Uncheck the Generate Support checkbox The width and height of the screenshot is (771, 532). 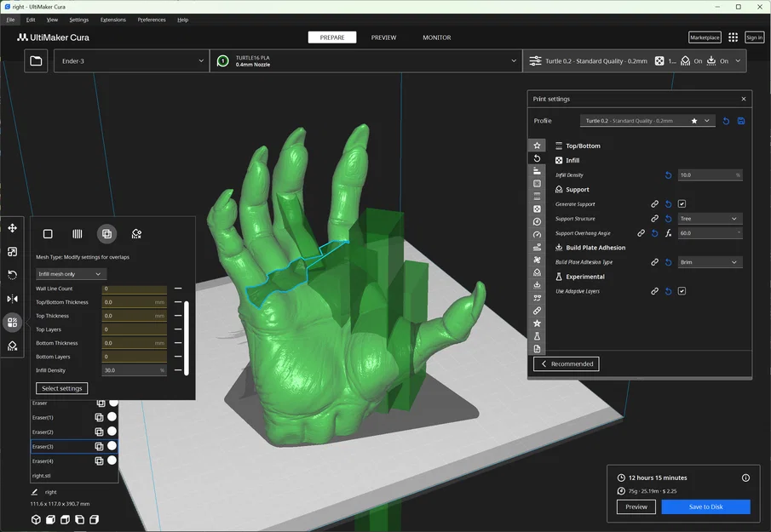coord(682,203)
